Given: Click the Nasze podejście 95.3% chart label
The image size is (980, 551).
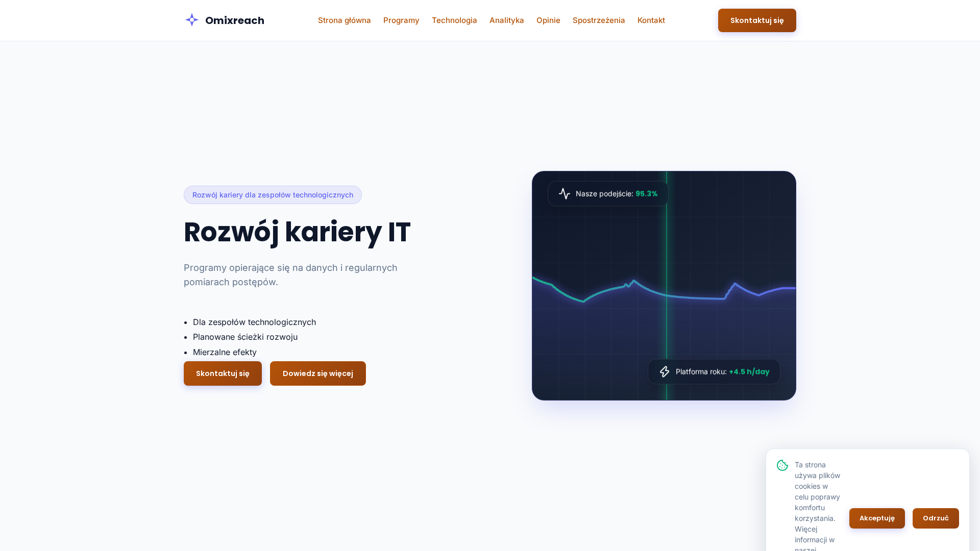Looking at the screenshot, I should [x=608, y=194].
